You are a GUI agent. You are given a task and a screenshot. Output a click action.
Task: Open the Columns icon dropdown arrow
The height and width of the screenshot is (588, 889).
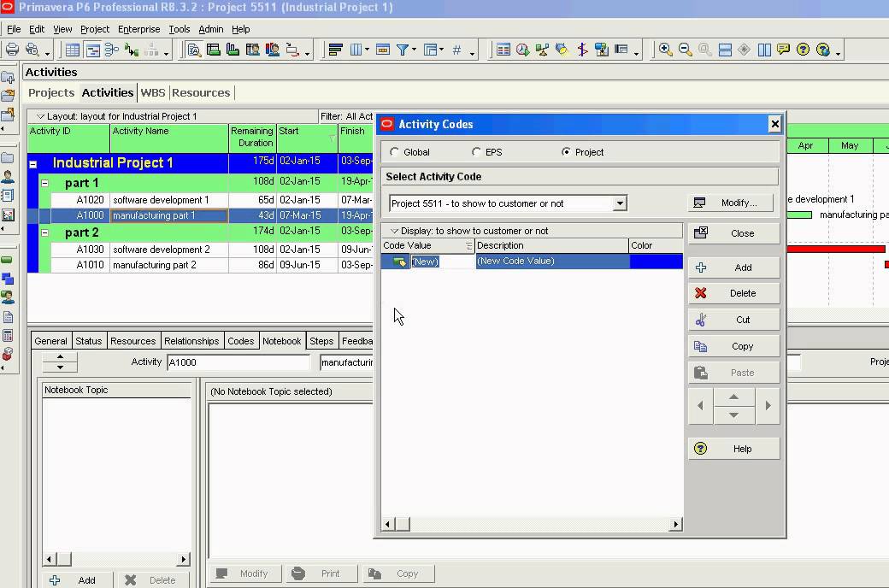tap(367, 50)
